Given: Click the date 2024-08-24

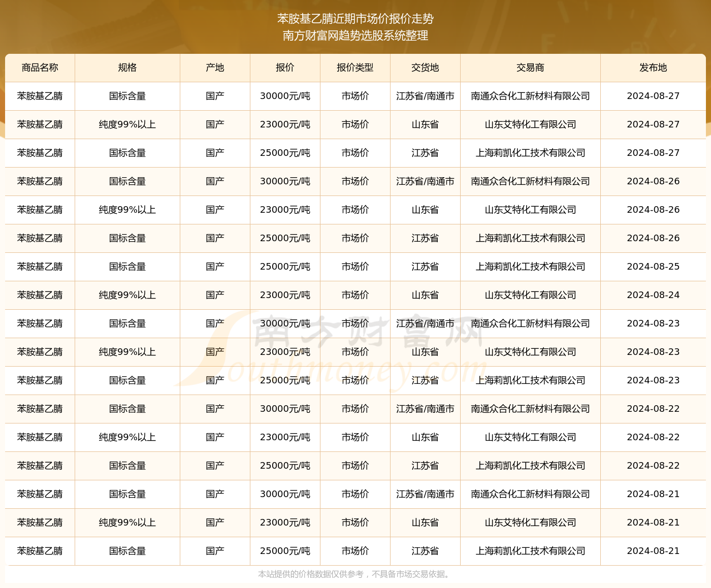Looking at the screenshot, I should pyautogui.click(x=653, y=295).
